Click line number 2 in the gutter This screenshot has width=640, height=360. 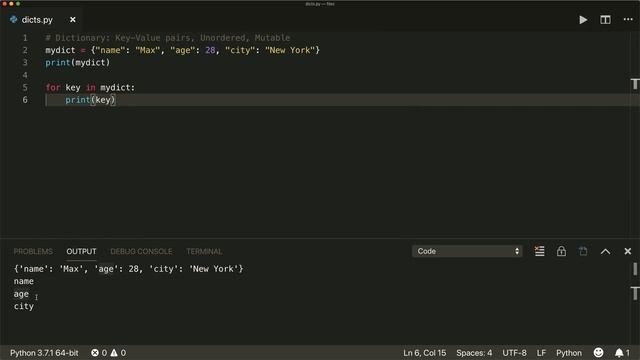tap(25, 50)
